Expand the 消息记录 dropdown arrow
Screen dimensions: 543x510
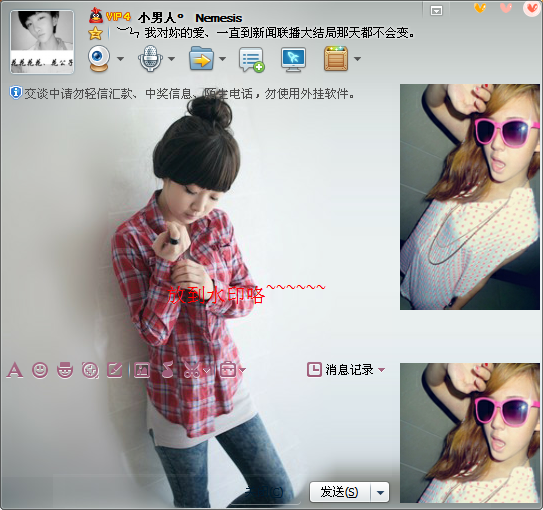(381, 370)
